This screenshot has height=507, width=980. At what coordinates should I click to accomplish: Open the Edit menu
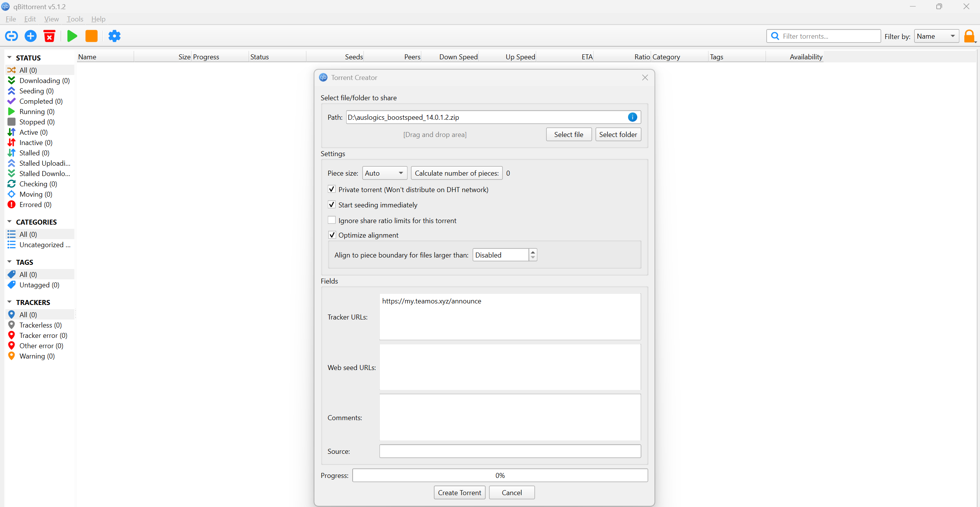point(30,19)
